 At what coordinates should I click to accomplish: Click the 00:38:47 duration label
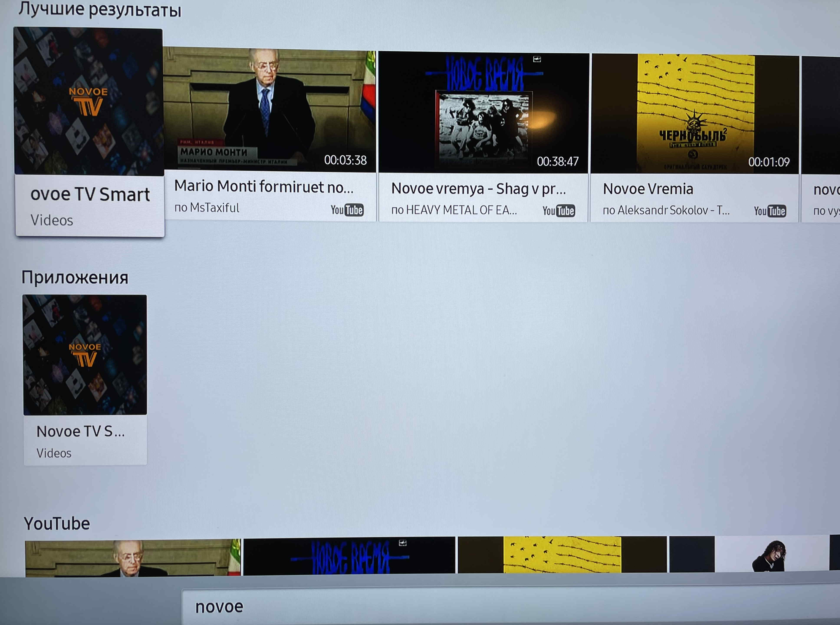[x=558, y=162]
